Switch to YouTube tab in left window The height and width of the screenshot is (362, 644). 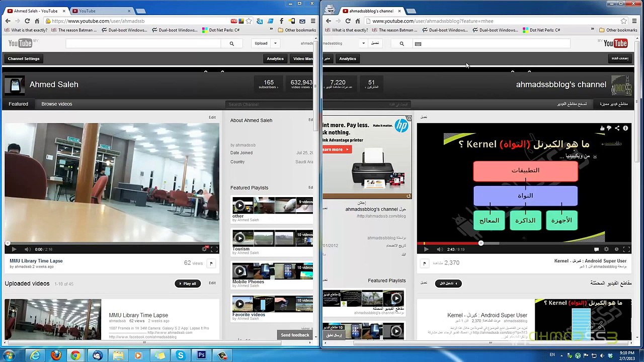[x=101, y=11]
